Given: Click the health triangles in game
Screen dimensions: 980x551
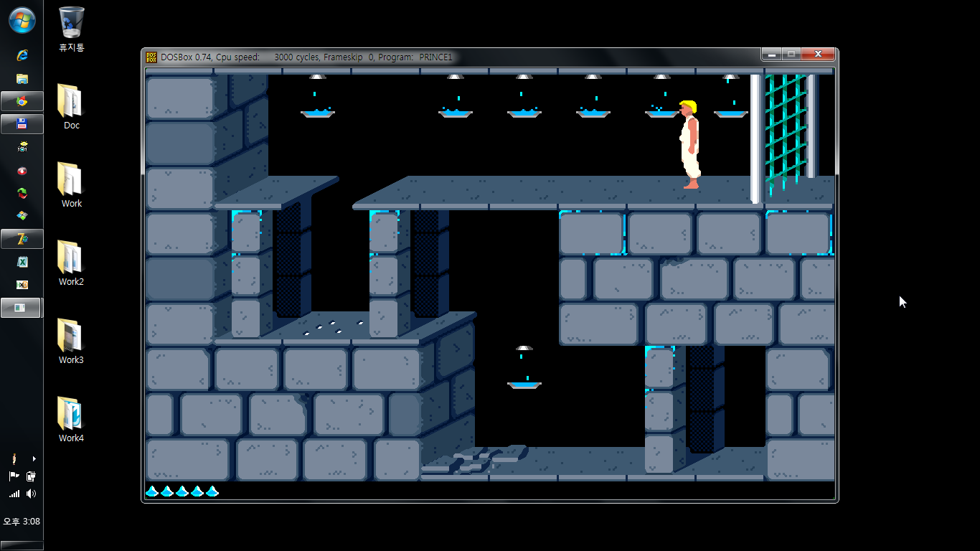Looking at the screenshot, I should (182, 491).
